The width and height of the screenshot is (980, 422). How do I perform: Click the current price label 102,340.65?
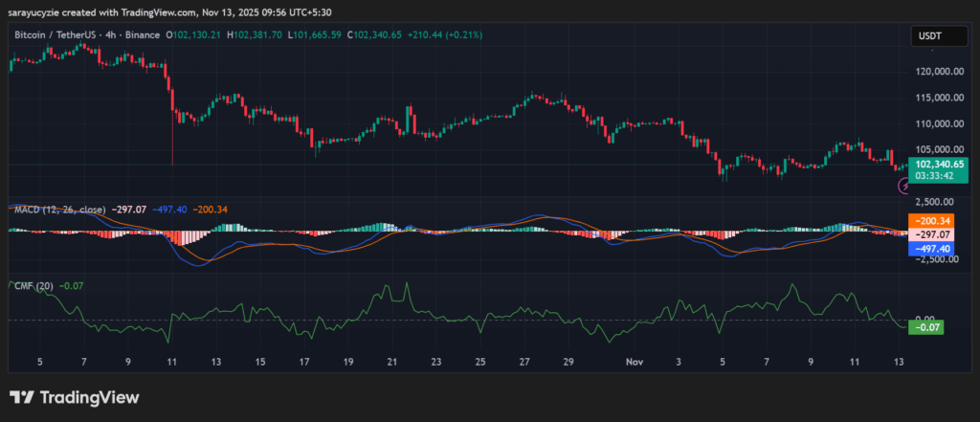(x=941, y=165)
